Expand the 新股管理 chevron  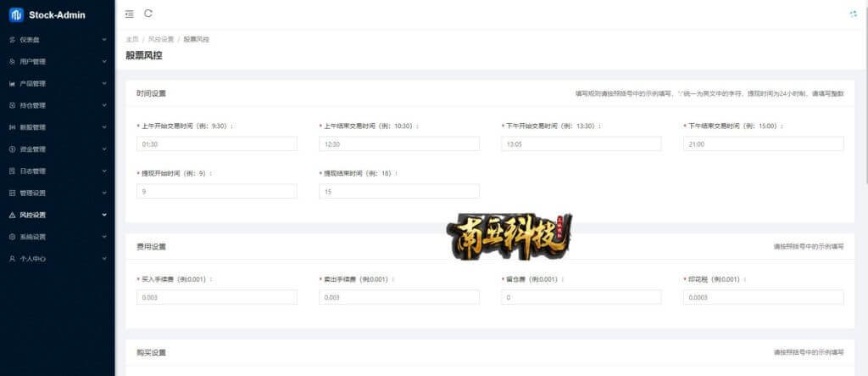tap(104, 127)
